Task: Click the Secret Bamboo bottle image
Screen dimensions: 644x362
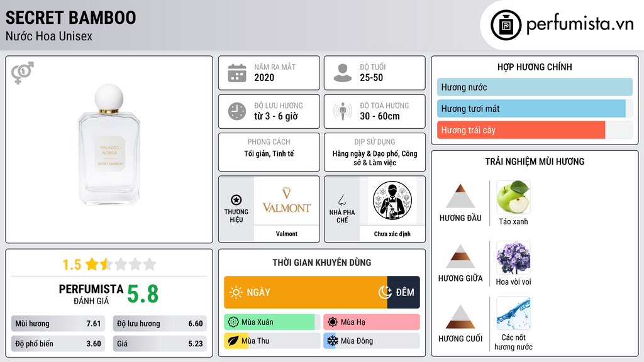Action: click(109, 145)
